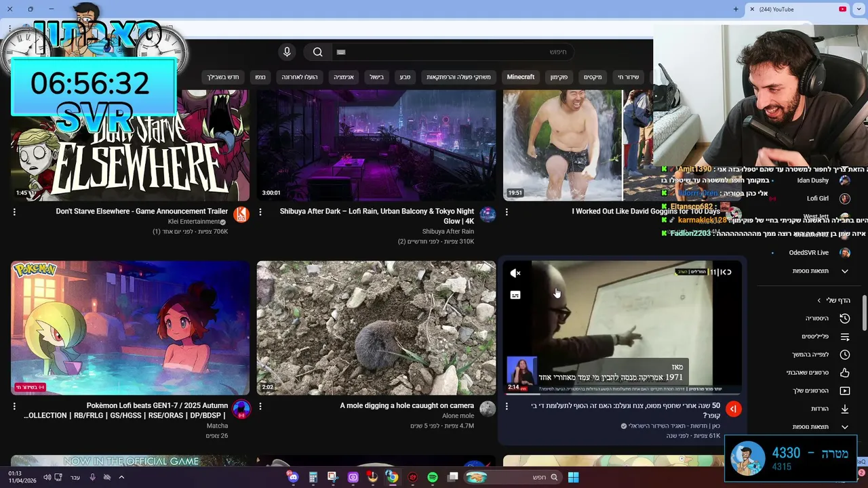The height and width of the screenshot is (488, 868).
Task: Open the Lofi Girl subscription
Action: point(818,199)
